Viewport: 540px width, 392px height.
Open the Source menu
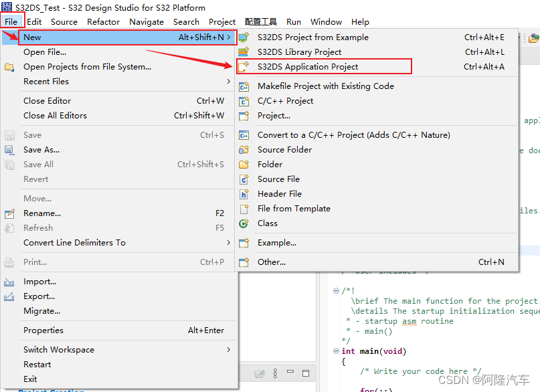(x=64, y=21)
